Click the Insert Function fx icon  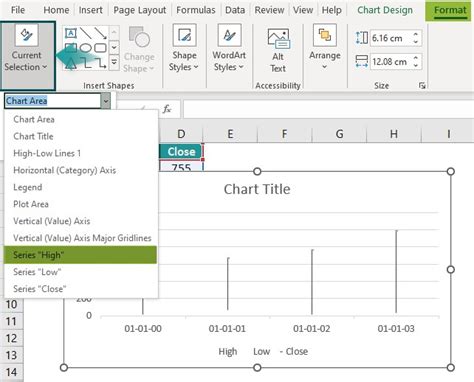pos(167,109)
